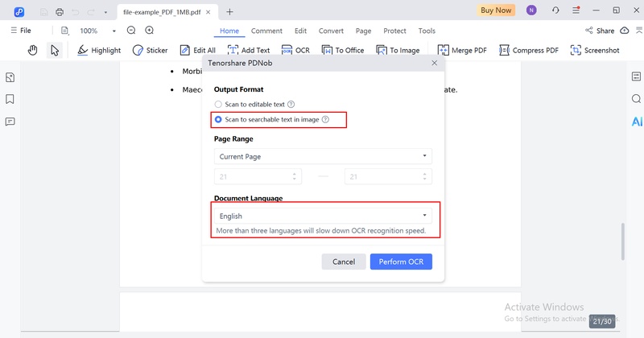
Task: Click the Compress PDF tool
Action: 529,50
